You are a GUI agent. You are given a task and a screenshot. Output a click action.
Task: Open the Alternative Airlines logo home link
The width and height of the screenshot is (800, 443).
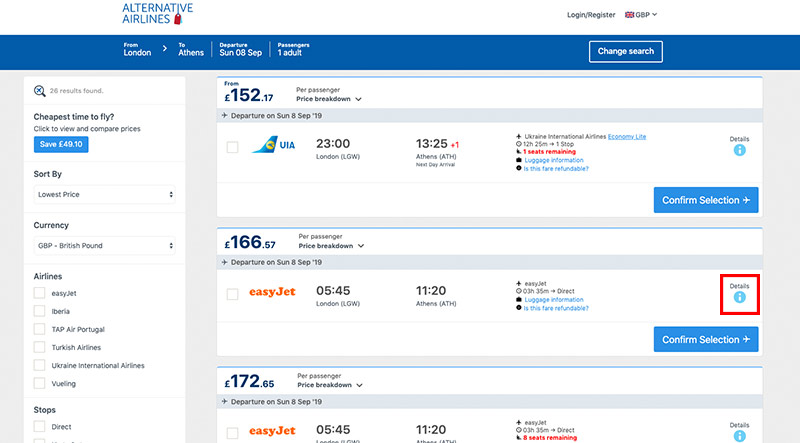pos(157,14)
